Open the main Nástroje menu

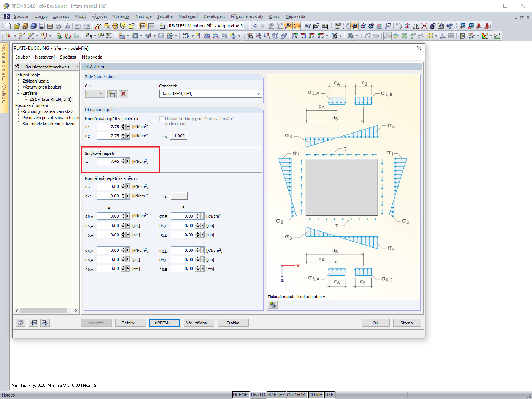click(143, 16)
